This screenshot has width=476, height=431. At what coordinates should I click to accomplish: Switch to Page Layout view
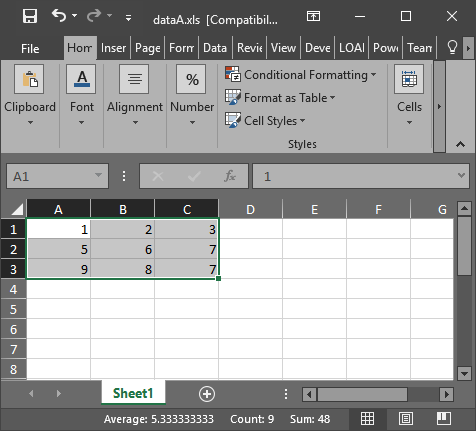(406, 419)
